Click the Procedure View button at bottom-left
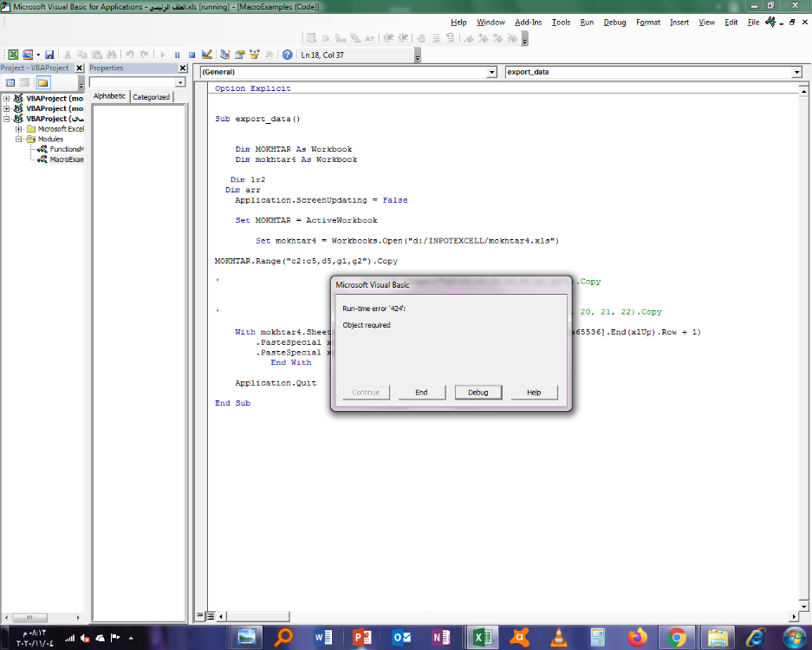The height and width of the screenshot is (650, 812). [x=200, y=616]
